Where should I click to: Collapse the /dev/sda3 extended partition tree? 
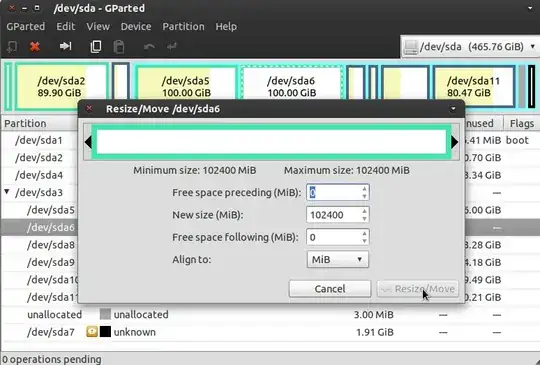point(7,191)
